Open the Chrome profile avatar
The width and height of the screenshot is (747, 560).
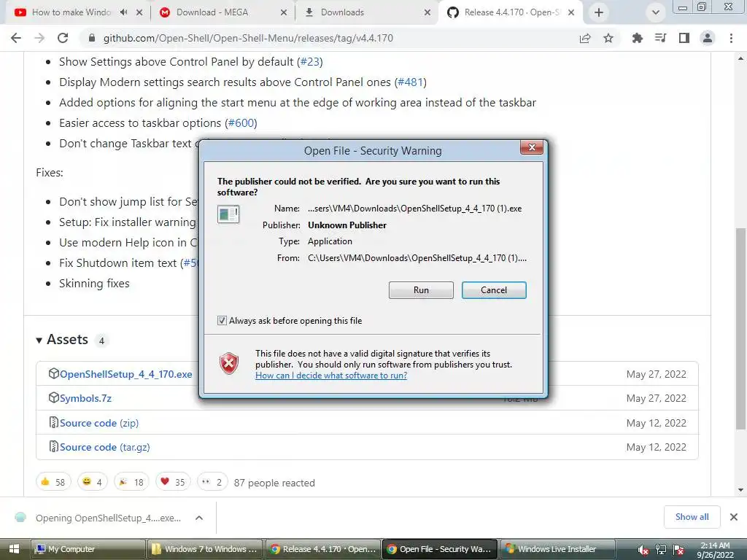(708, 38)
